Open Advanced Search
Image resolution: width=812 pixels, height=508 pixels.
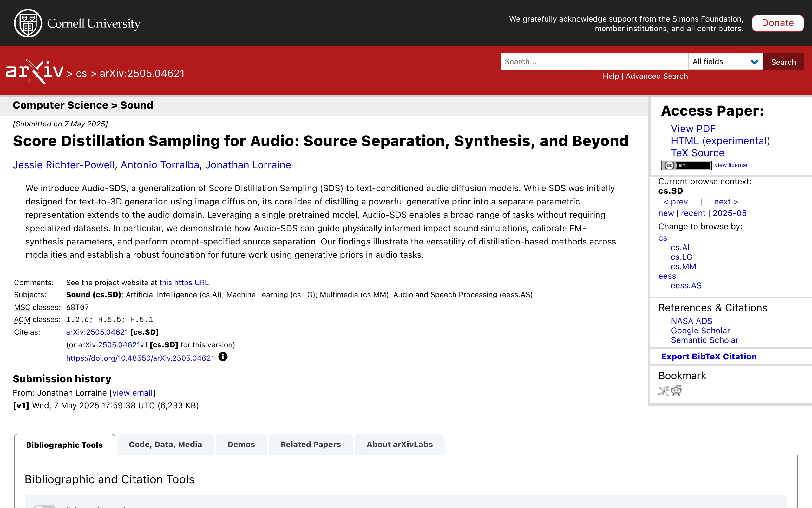(x=657, y=76)
